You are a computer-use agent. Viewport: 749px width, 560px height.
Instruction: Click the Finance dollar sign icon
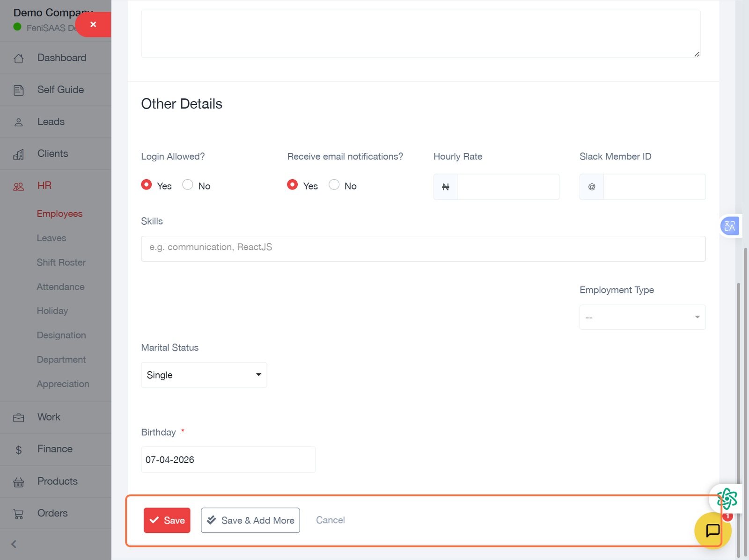(19, 450)
